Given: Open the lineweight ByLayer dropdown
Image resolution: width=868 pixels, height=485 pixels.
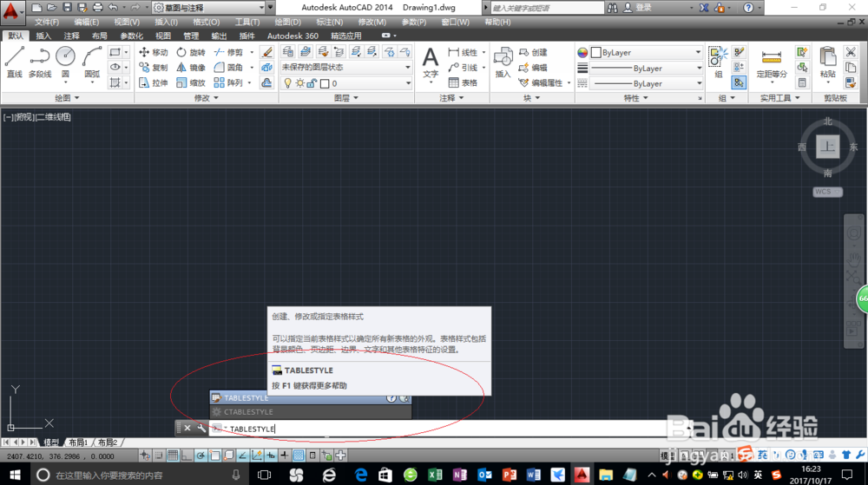Looking at the screenshot, I should coord(647,68).
